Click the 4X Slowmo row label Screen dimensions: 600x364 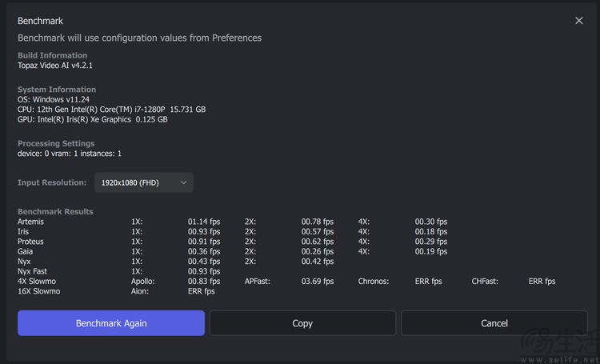point(37,282)
